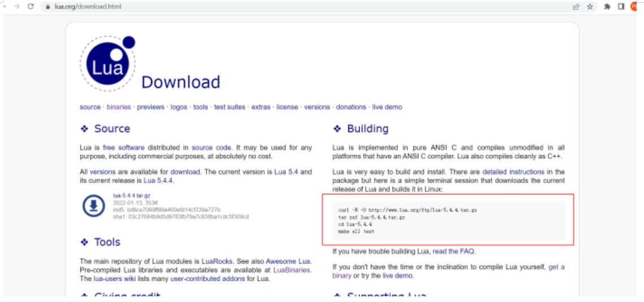Click the tar zxf command line
Image resolution: width=644 pixels, height=302 pixels.
point(371,217)
